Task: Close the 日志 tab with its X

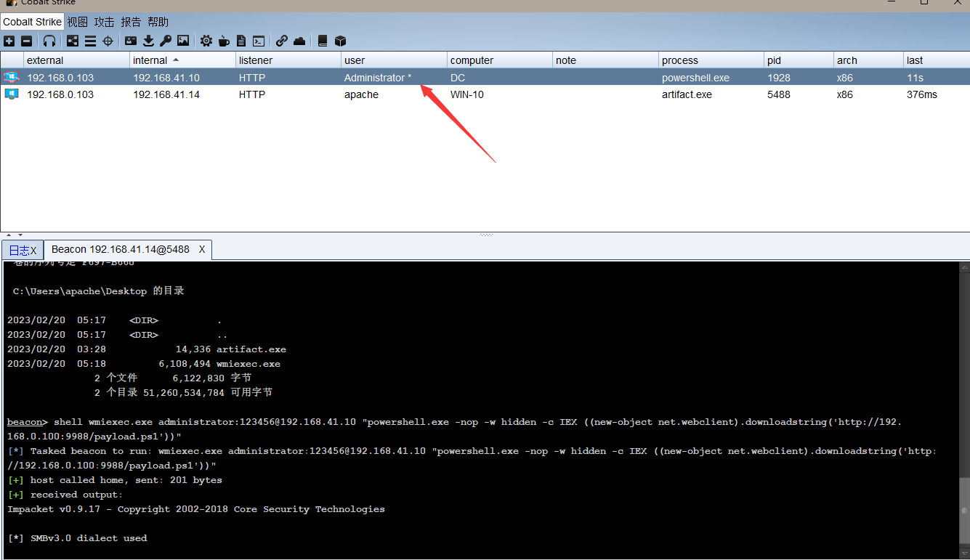Action: (x=33, y=251)
